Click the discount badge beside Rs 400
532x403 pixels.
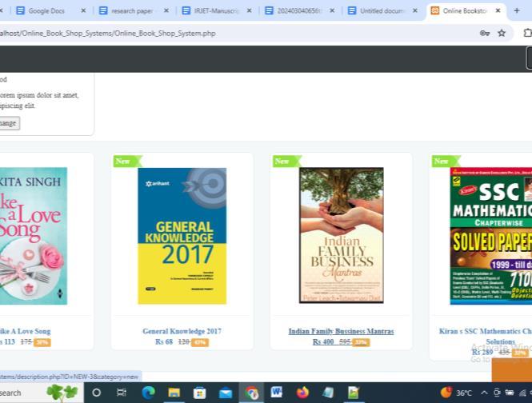coord(361,342)
